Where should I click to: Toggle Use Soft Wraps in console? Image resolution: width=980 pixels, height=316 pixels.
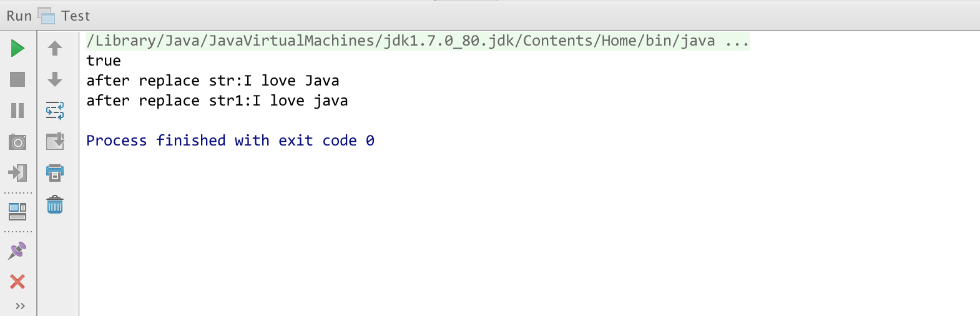tap(55, 111)
